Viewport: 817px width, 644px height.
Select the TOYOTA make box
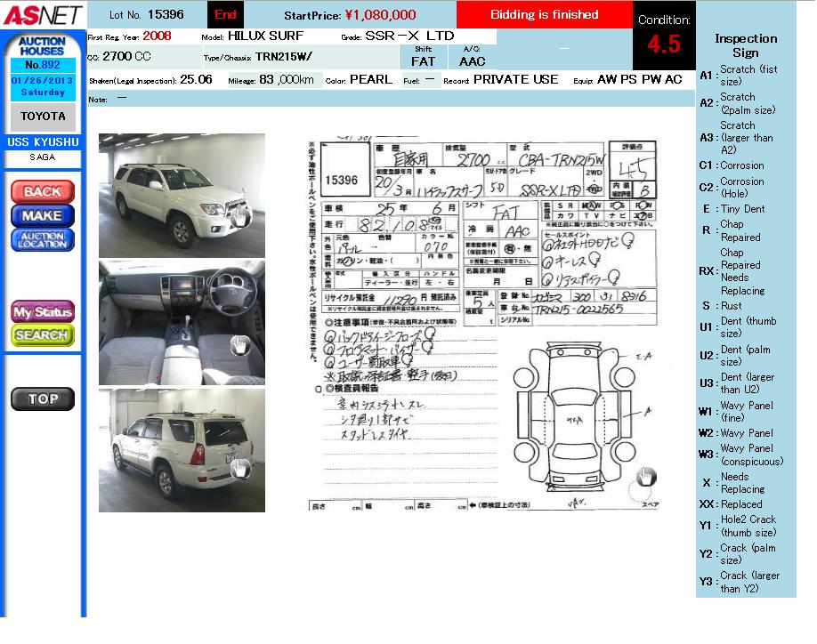(43, 117)
